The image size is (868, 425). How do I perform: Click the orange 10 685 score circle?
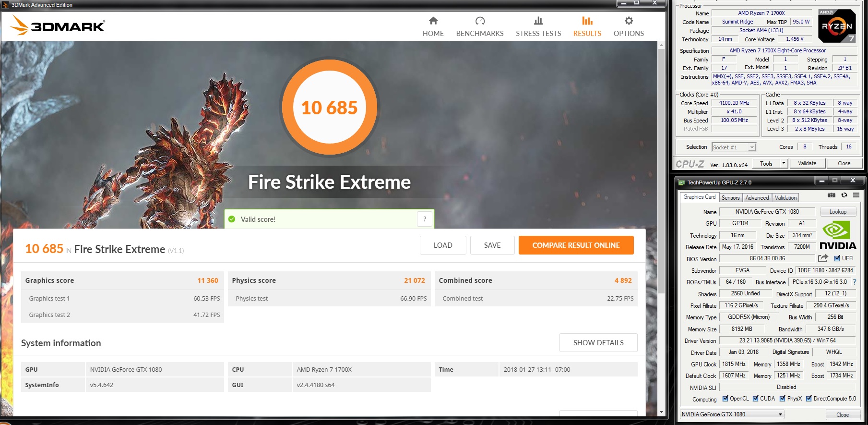click(329, 108)
